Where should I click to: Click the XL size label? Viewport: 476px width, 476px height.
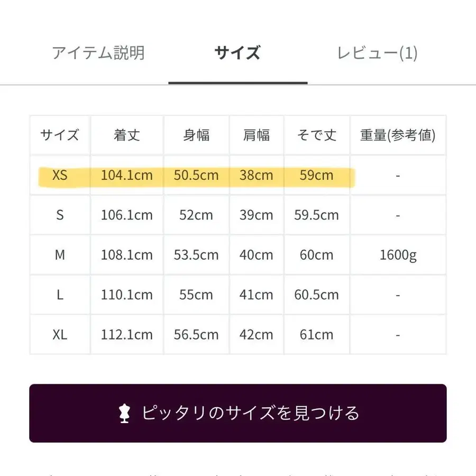[x=60, y=334]
